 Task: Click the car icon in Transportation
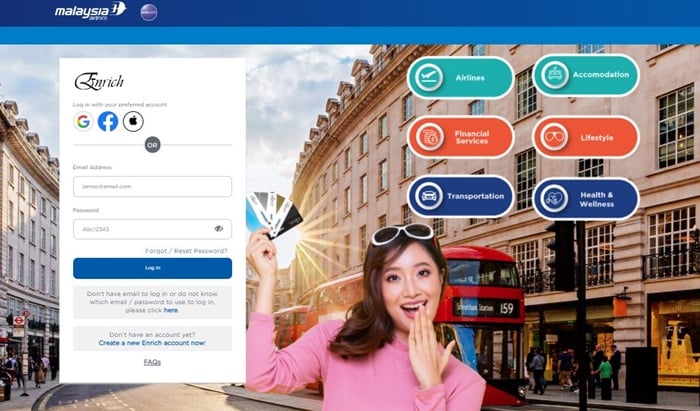[x=429, y=196]
